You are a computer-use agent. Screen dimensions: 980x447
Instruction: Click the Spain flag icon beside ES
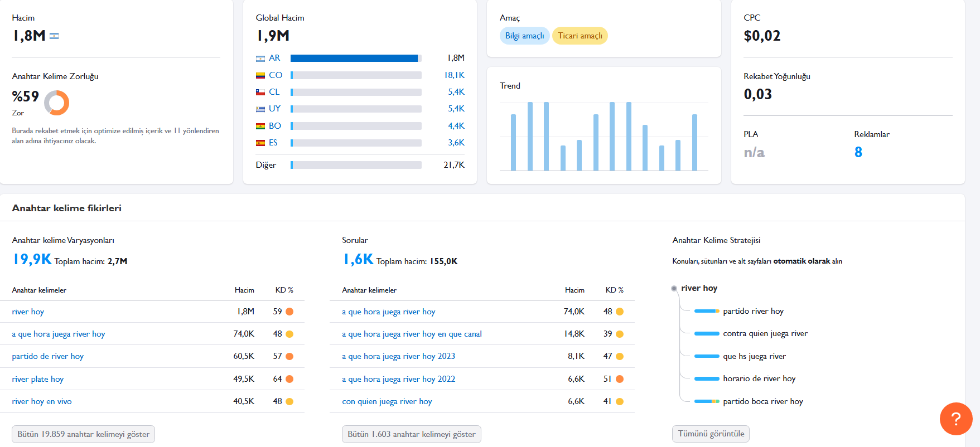[x=260, y=143]
